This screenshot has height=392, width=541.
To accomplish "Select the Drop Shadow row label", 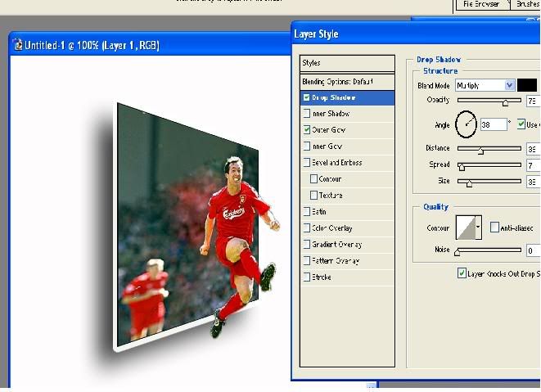I will coord(334,97).
